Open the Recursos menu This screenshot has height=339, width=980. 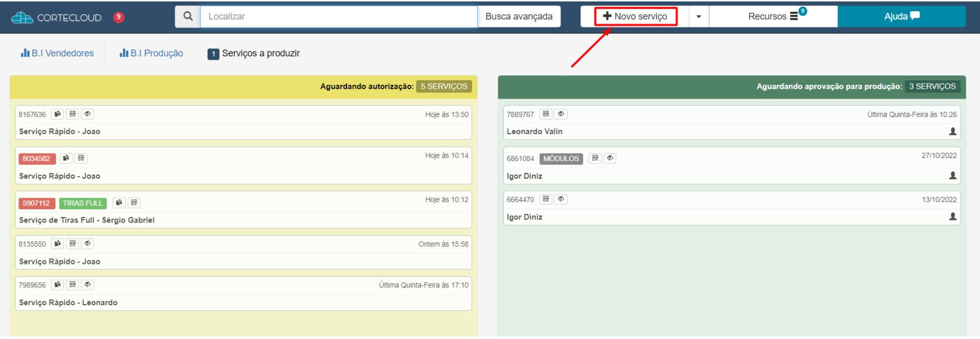[x=773, y=16]
